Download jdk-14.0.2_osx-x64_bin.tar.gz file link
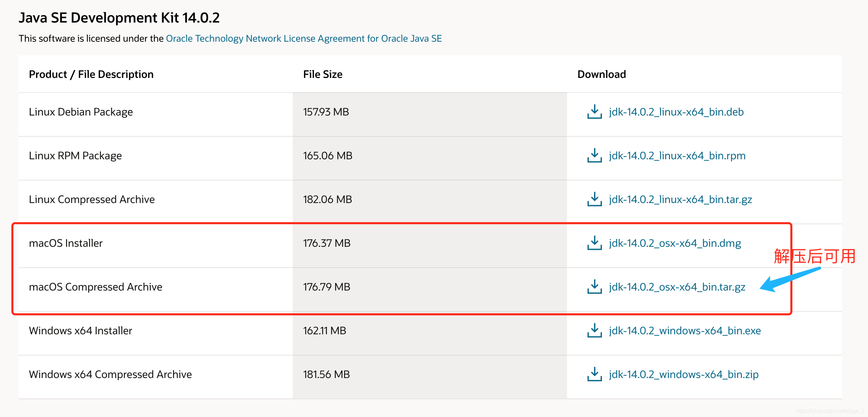This screenshot has width=868, height=417. (x=677, y=287)
